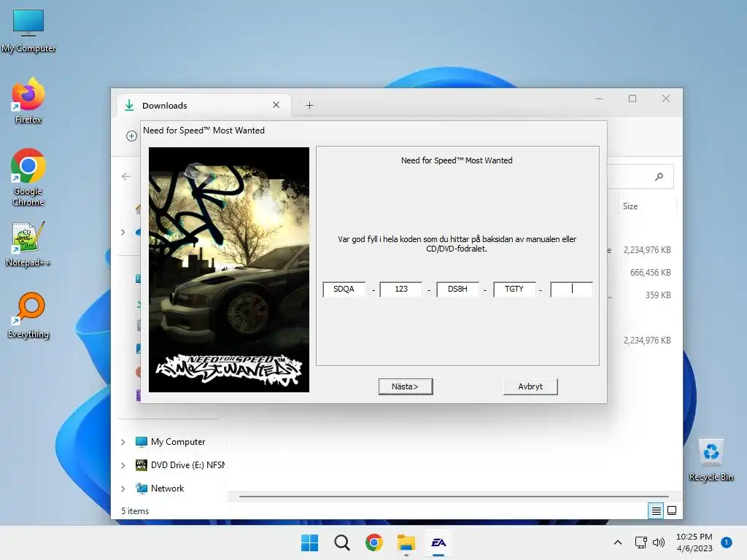The image size is (747, 560).
Task: Click the empty fifth code field
Action: pos(571,289)
